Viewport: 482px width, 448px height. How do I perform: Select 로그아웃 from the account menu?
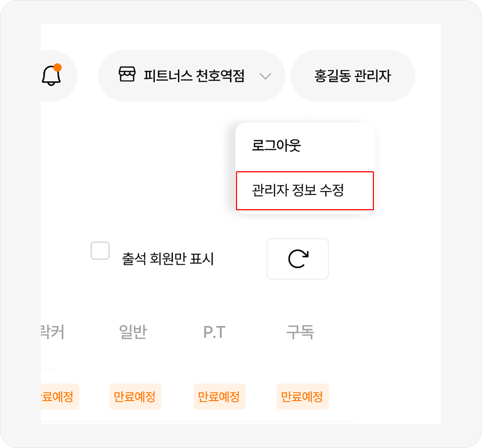pyautogui.click(x=276, y=146)
